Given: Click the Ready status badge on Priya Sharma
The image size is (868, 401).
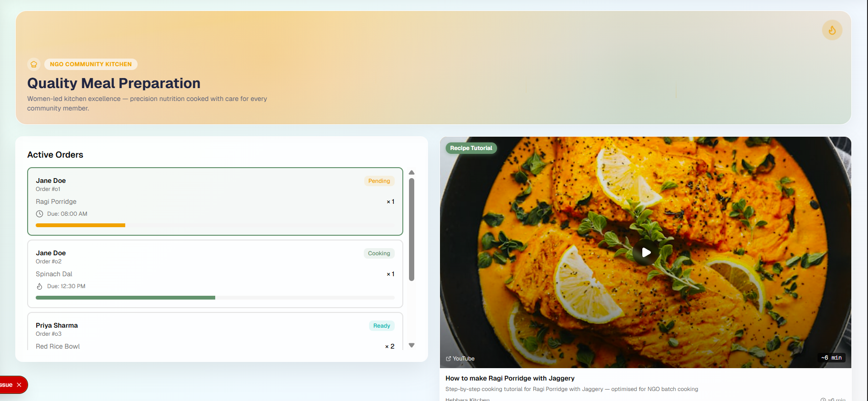Looking at the screenshot, I should coord(381,326).
